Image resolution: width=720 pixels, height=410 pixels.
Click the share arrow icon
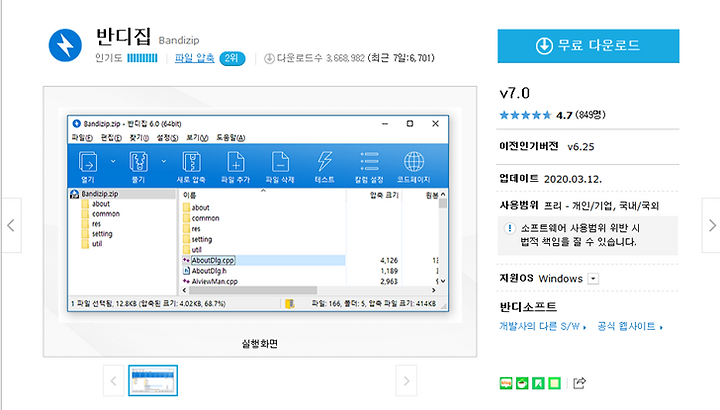pyautogui.click(x=579, y=383)
